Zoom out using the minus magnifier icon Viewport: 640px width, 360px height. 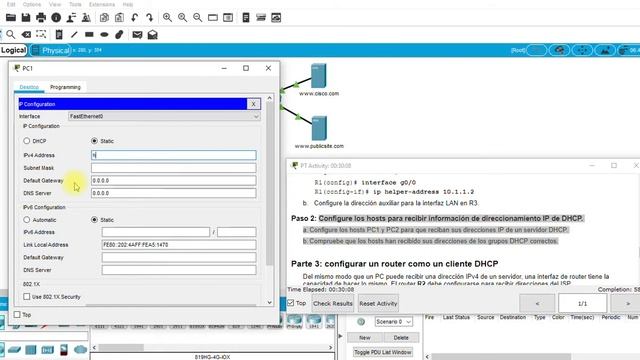198,18
